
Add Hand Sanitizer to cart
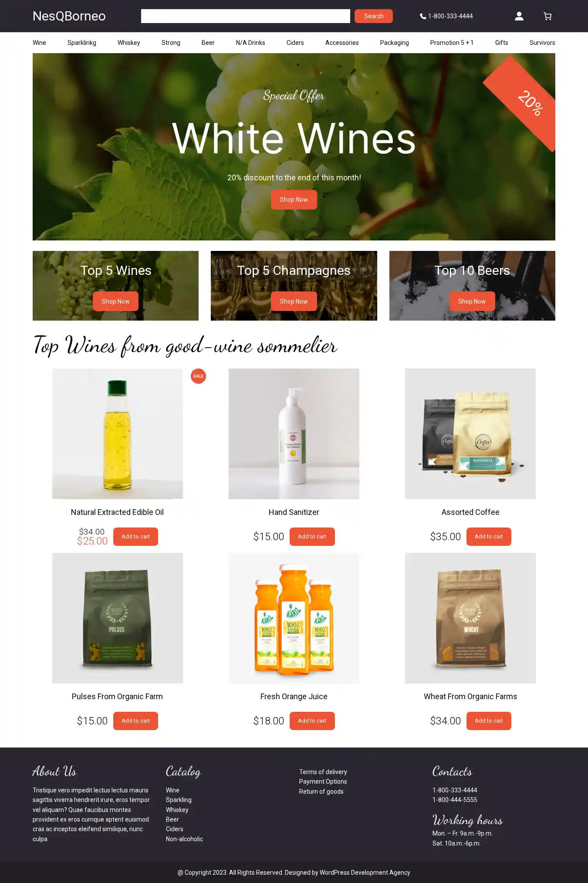pos(312,537)
